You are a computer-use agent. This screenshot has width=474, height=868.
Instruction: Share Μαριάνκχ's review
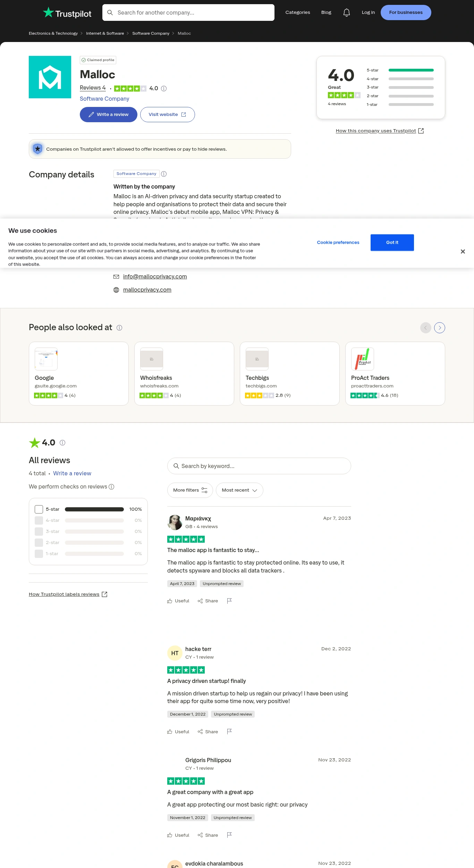coord(208,601)
